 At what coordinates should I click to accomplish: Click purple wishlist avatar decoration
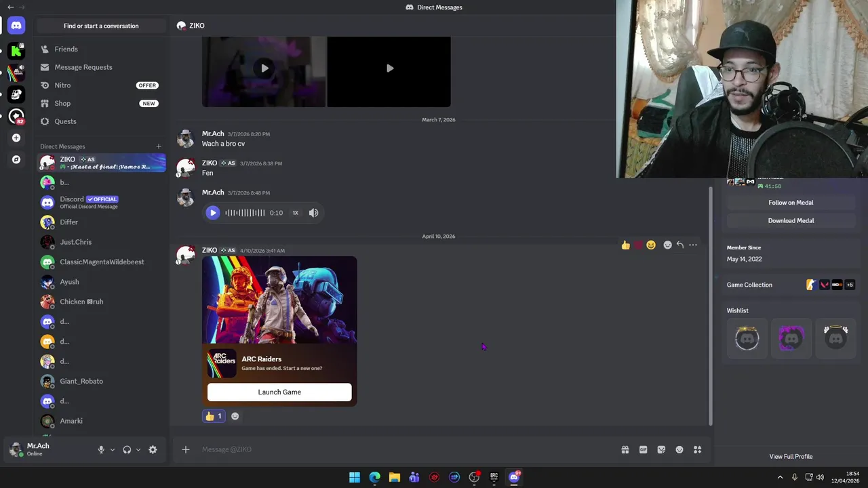click(791, 338)
